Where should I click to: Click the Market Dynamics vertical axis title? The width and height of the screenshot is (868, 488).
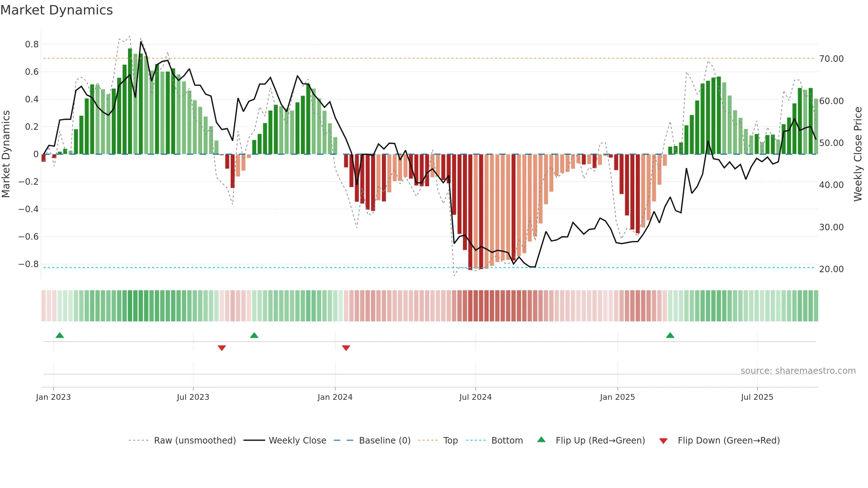click(6, 154)
